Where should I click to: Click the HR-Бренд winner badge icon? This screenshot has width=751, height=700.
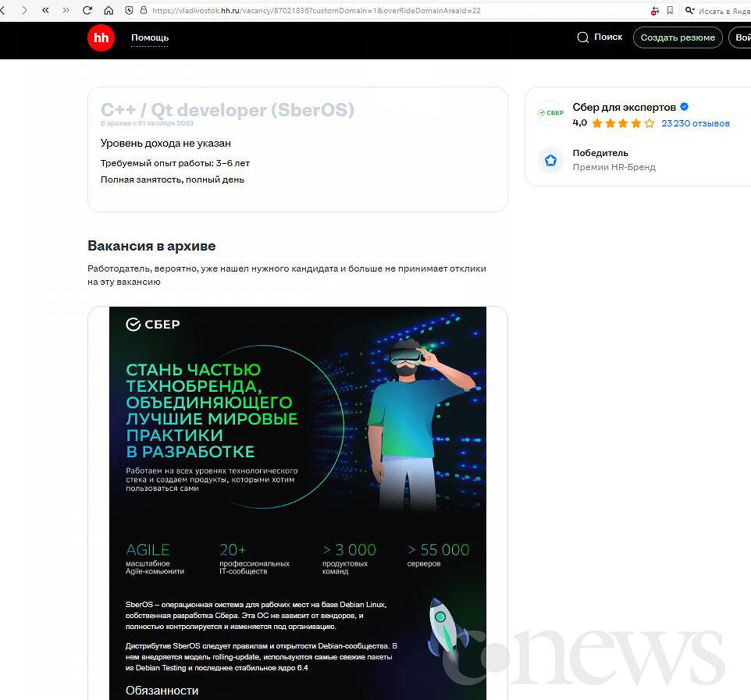click(x=551, y=160)
